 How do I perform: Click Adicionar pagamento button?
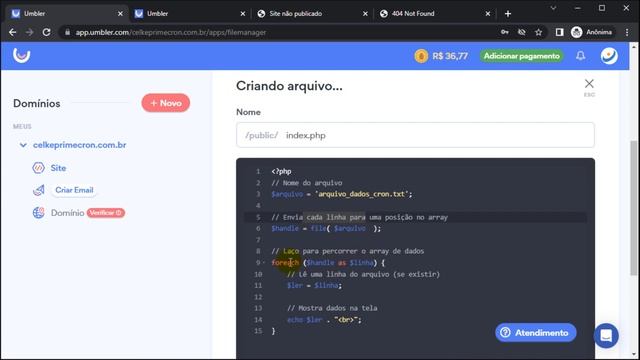pyautogui.click(x=522, y=56)
